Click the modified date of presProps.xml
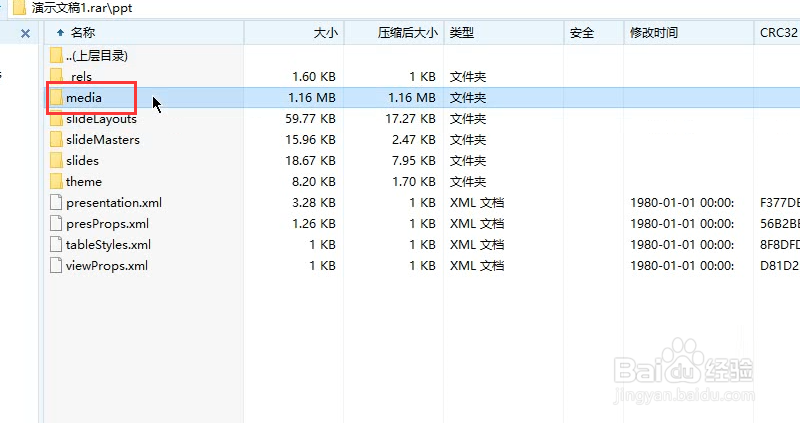The width and height of the screenshot is (800, 423). pos(682,223)
